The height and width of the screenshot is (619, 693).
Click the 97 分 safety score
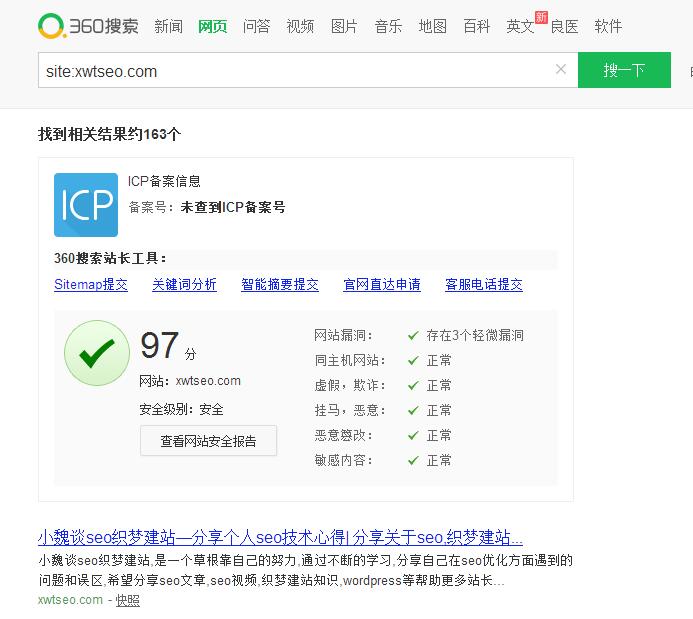(x=168, y=346)
